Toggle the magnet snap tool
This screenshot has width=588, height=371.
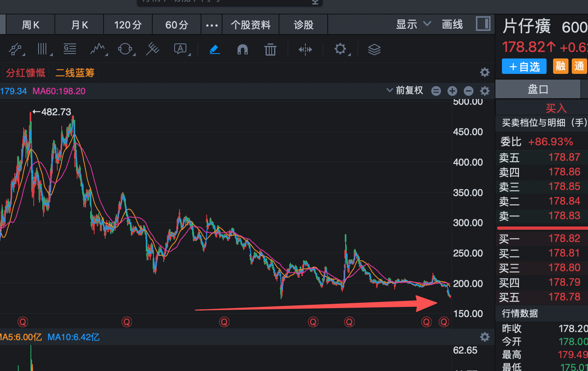point(242,50)
